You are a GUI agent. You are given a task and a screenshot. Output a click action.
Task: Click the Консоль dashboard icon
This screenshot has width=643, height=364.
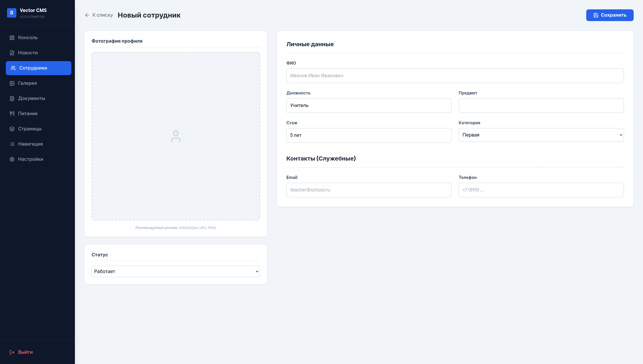click(12, 38)
